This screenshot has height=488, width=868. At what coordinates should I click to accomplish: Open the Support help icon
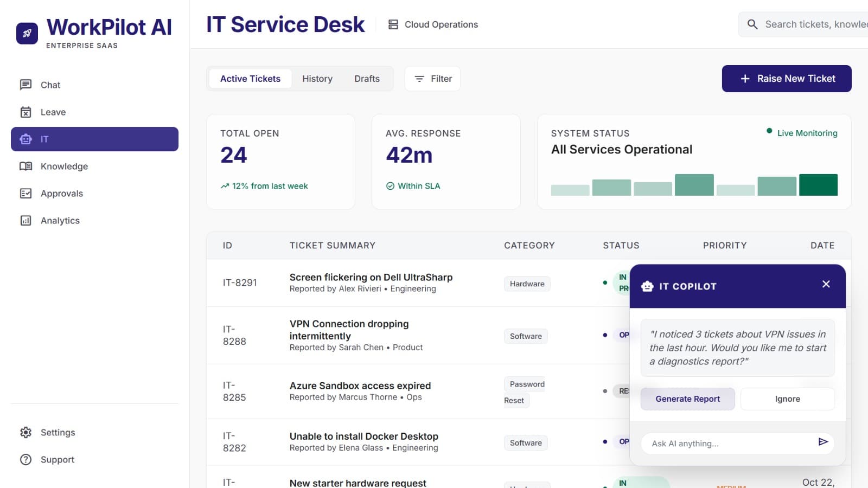coord(25,459)
